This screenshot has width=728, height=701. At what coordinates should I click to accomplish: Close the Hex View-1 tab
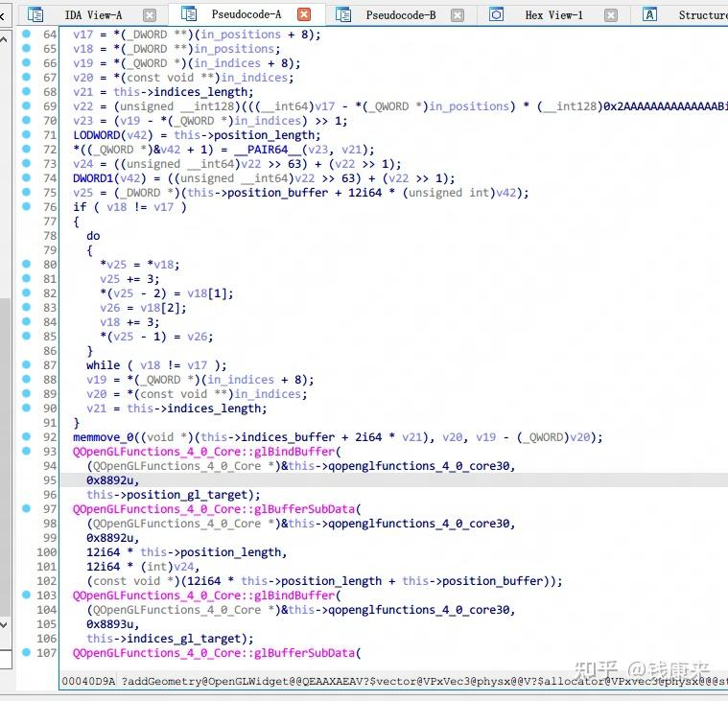611,15
